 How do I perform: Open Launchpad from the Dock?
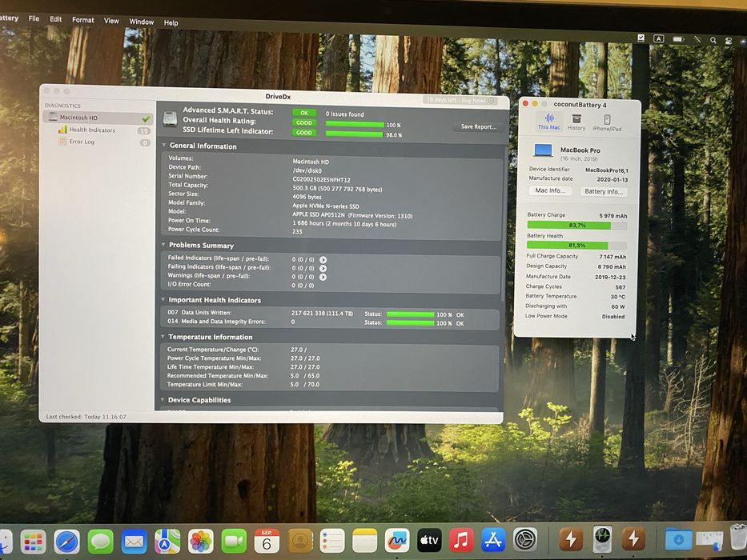34,542
